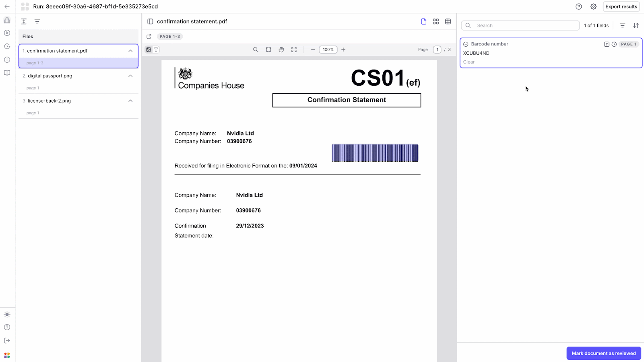
Task: Open the organization building icon in sidebar
Action: click(x=7, y=20)
